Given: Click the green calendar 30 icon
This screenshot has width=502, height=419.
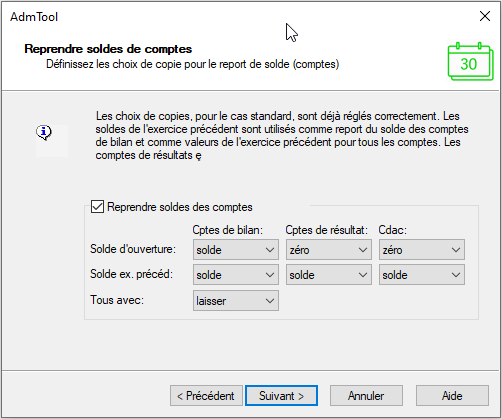Looking at the screenshot, I should click(470, 61).
